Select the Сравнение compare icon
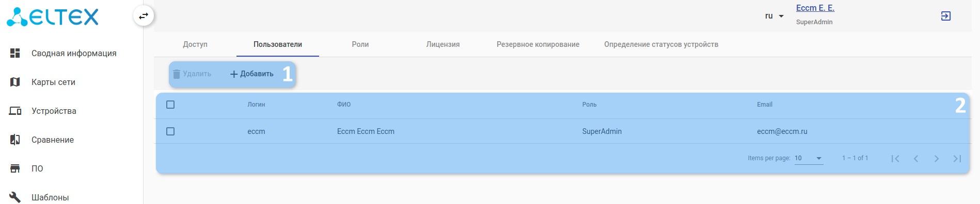This screenshot has width=980, height=204. click(x=15, y=140)
